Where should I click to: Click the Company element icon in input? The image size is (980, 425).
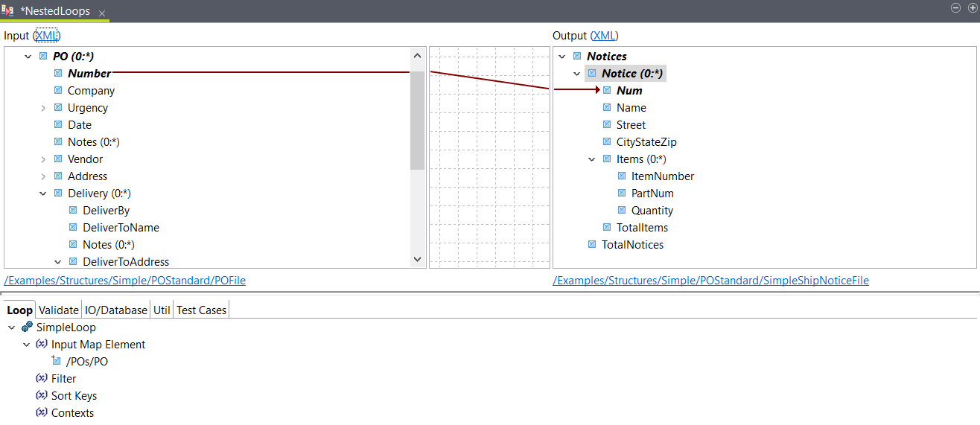(58, 91)
